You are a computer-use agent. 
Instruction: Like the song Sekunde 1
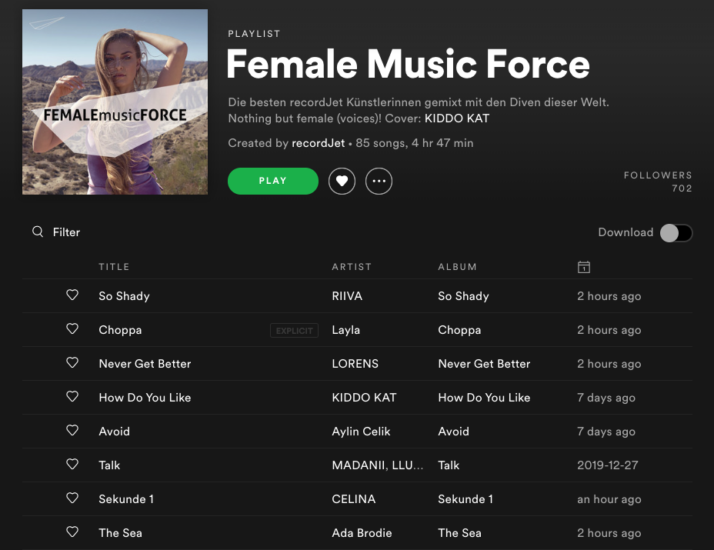pos(72,498)
